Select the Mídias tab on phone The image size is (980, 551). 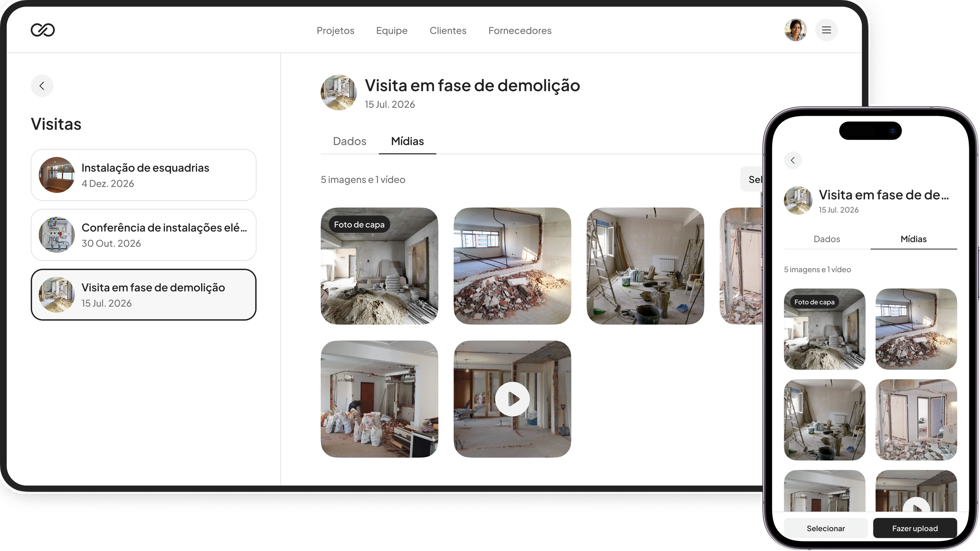913,239
